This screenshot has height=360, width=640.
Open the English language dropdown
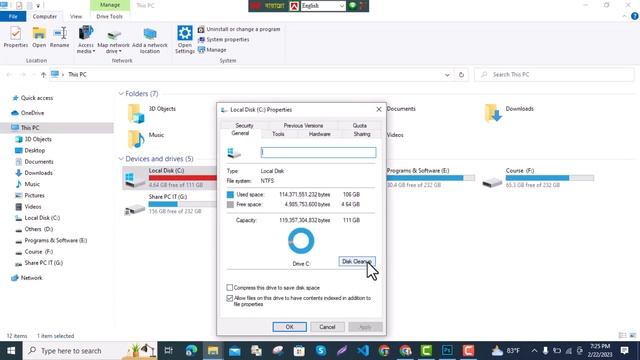click(323, 6)
